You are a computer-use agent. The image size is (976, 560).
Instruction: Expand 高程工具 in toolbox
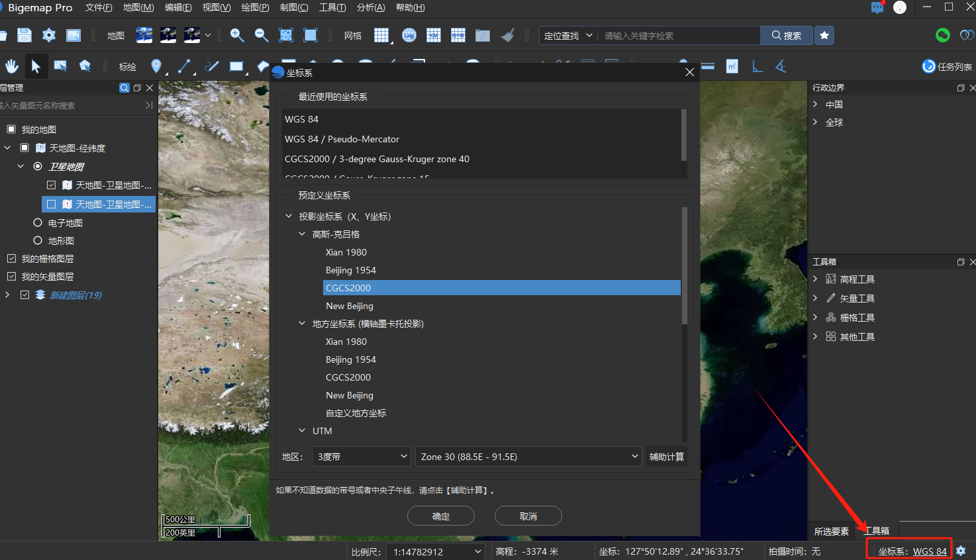point(815,279)
